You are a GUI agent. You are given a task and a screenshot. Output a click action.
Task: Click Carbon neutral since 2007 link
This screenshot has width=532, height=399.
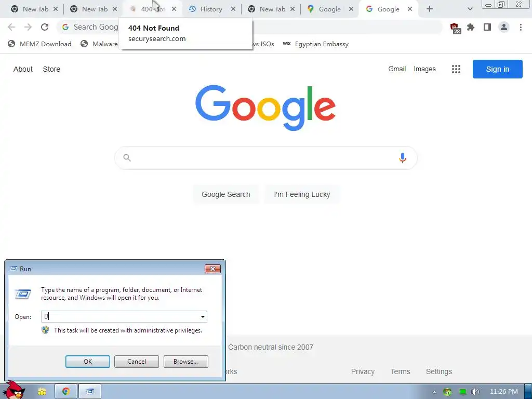270,347
